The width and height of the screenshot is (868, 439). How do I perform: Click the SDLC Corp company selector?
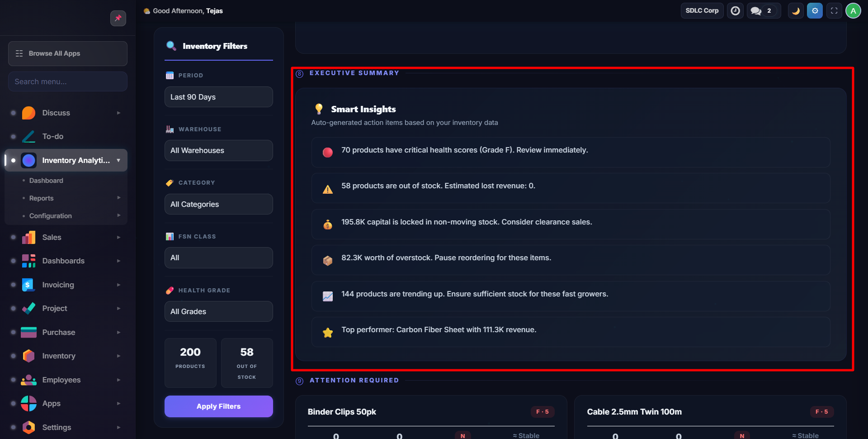[x=702, y=11]
